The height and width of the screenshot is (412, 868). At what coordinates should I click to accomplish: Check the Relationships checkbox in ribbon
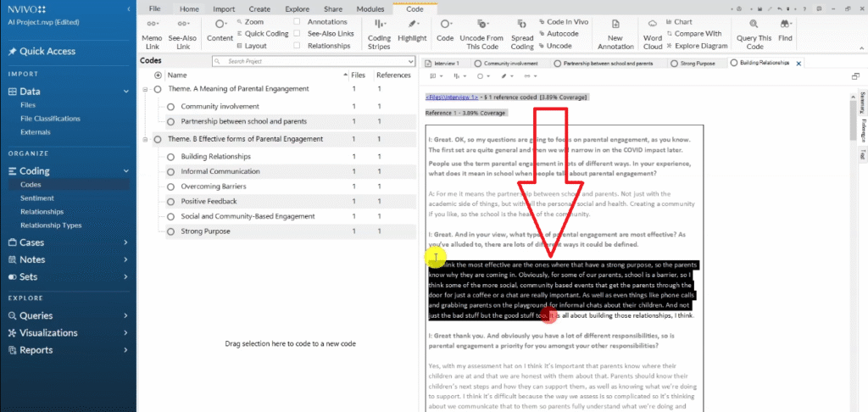296,46
